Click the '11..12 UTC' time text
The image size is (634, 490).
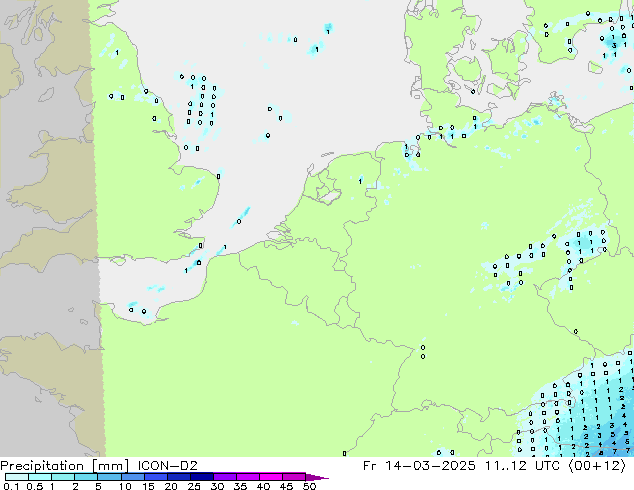[522, 465]
